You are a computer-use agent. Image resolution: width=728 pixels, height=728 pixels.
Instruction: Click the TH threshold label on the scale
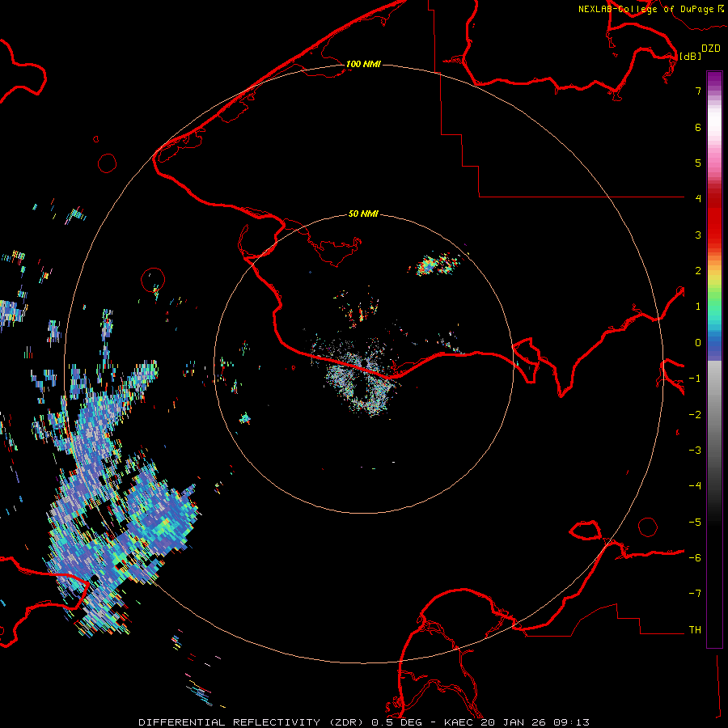point(695,630)
